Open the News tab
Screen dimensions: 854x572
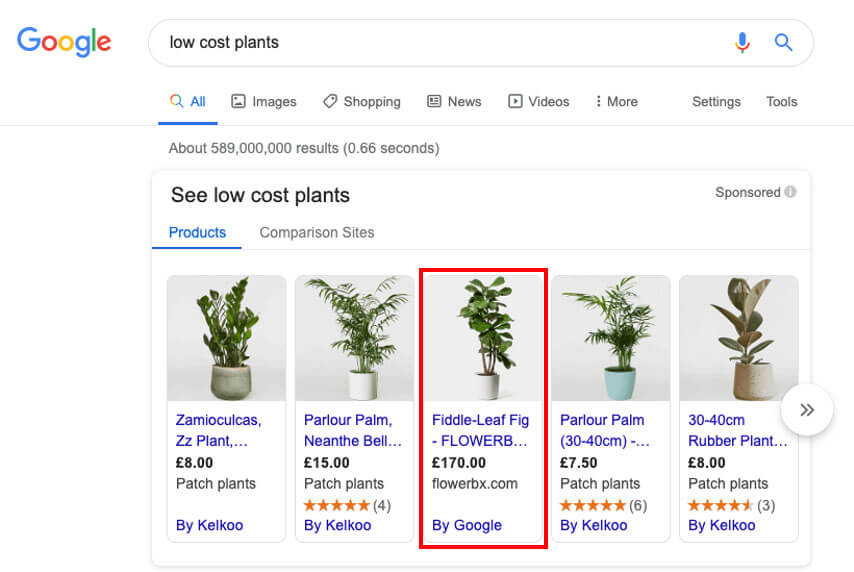(454, 102)
